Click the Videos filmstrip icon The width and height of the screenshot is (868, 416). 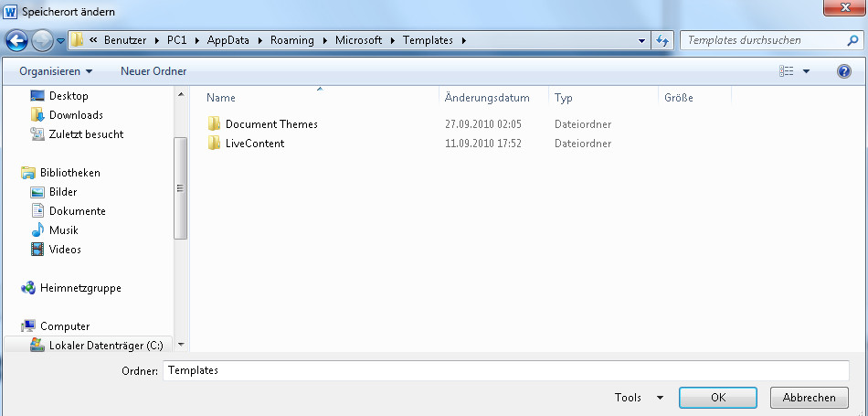tap(37, 250)
